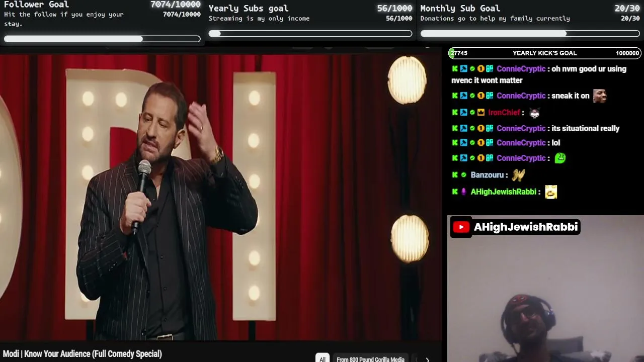
Task: Click the IronChief username in chat
Action: (504, 113)
